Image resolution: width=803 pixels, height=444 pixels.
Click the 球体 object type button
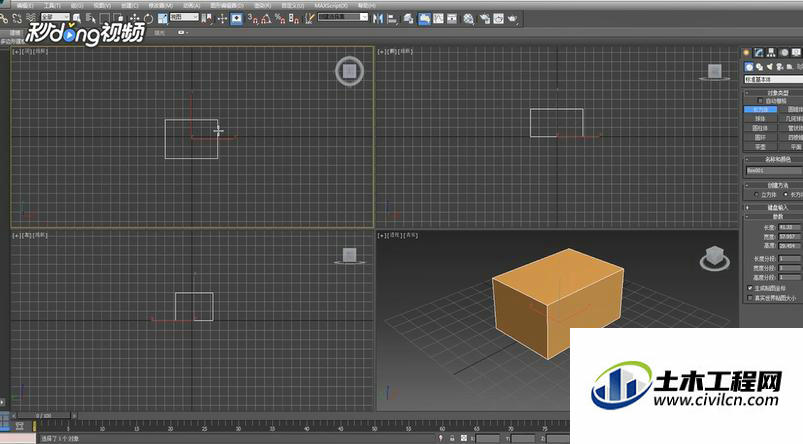click(x=760, y=119)
